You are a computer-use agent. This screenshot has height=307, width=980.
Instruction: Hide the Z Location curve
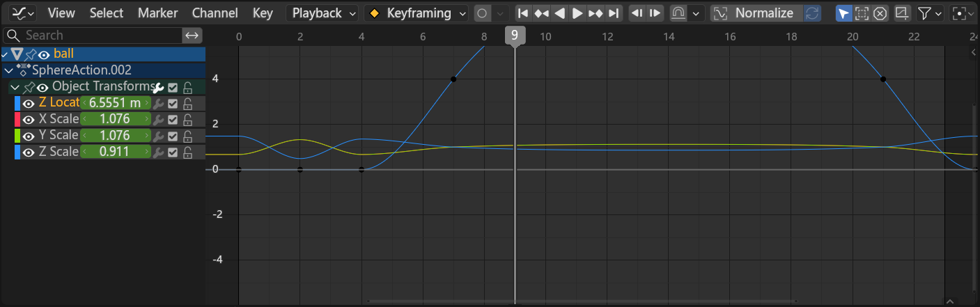[x=29, y=103]
